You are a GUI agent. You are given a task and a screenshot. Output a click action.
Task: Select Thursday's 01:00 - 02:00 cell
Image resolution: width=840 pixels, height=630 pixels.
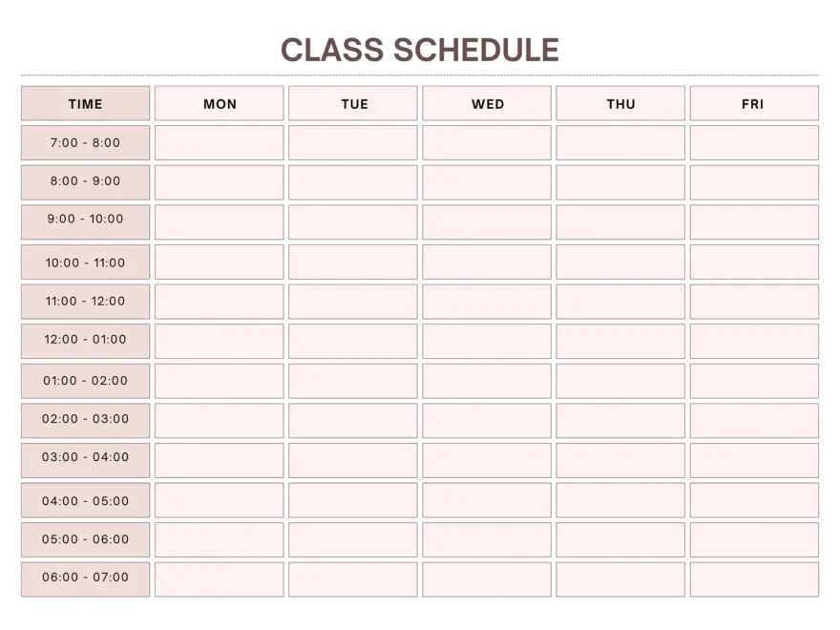point(620,381)
